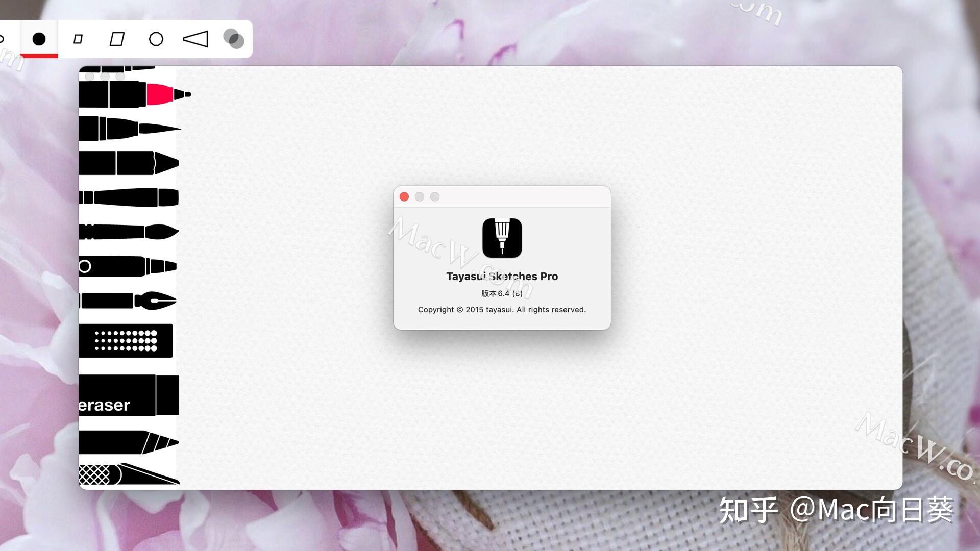Open the overlapping circles opacity control
Image resolution: width=980 pixels, height=551 pixels.
click(234, 39)
